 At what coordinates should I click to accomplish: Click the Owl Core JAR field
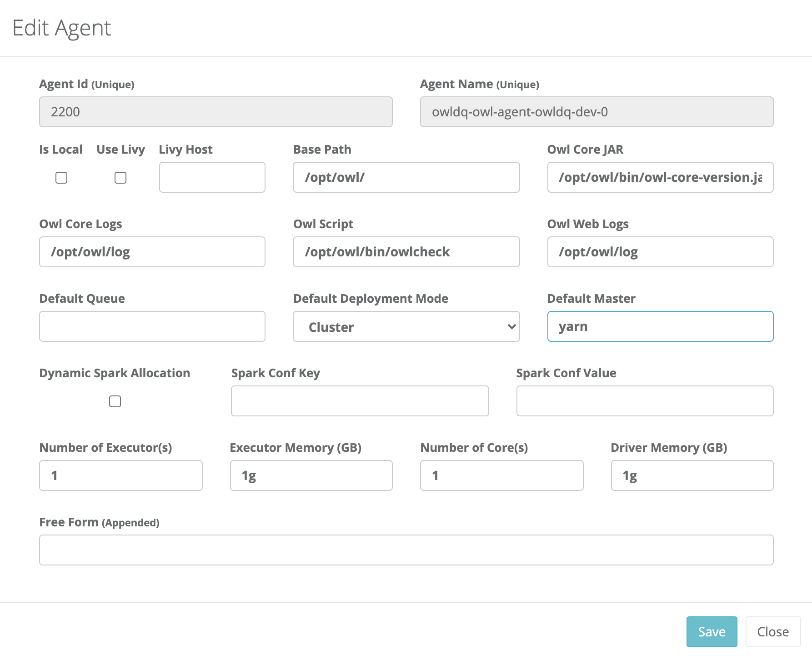click(660, 177)
